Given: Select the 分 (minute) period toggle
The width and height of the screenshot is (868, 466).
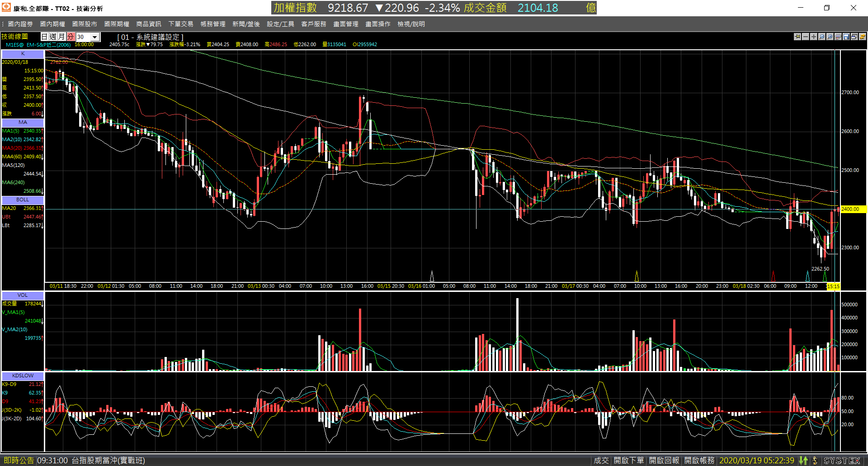Looking at the screenshot, I should click(71, 37).
